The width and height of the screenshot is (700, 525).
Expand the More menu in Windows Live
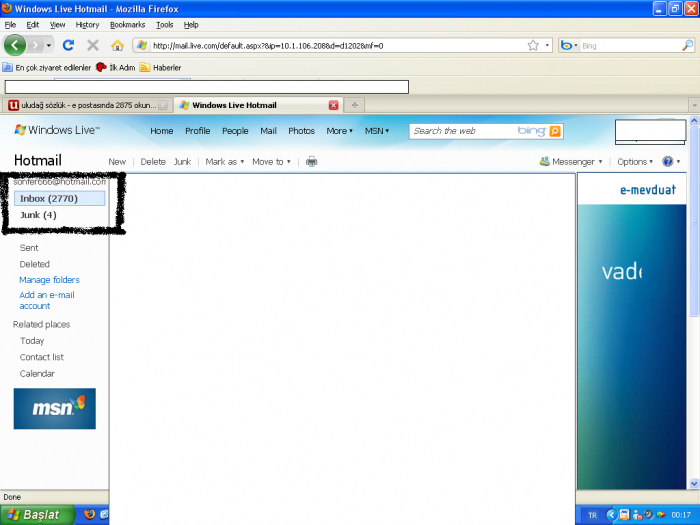coord(339,131)
